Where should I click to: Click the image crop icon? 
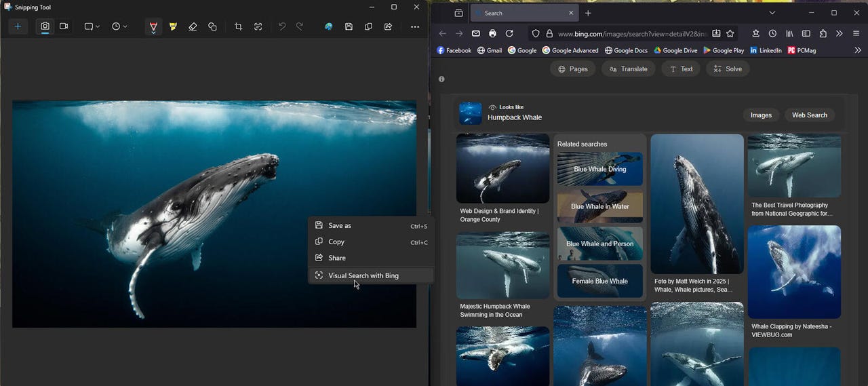pos(238,26)
